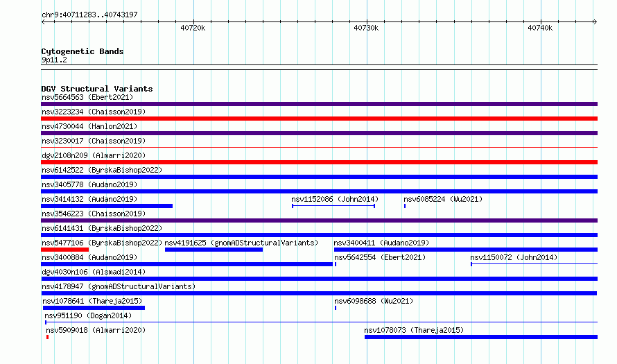
Task: Select the nsv3546223 purple variant bar
Action: [x=319, y=220]
